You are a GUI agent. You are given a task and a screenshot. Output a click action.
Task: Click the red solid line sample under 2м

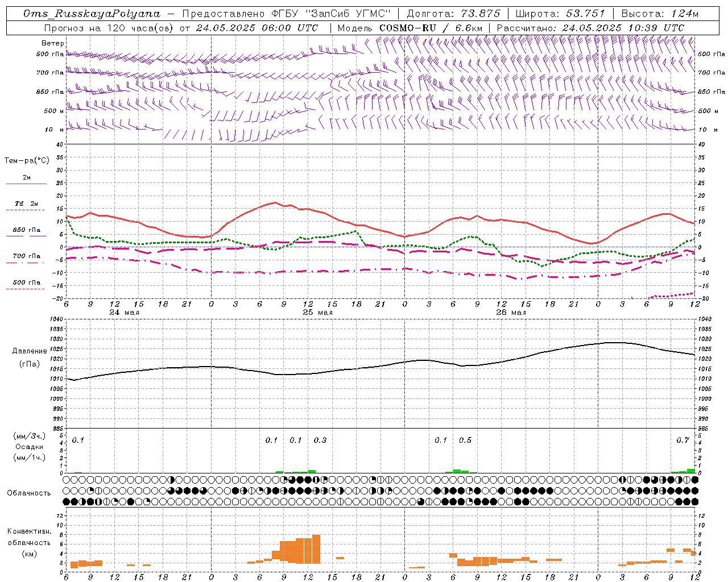click(26, 184)
